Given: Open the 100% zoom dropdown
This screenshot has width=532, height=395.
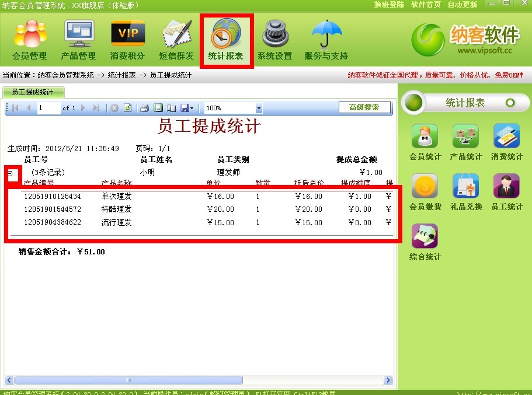Looking at the screenshot, I should (259, 108).
